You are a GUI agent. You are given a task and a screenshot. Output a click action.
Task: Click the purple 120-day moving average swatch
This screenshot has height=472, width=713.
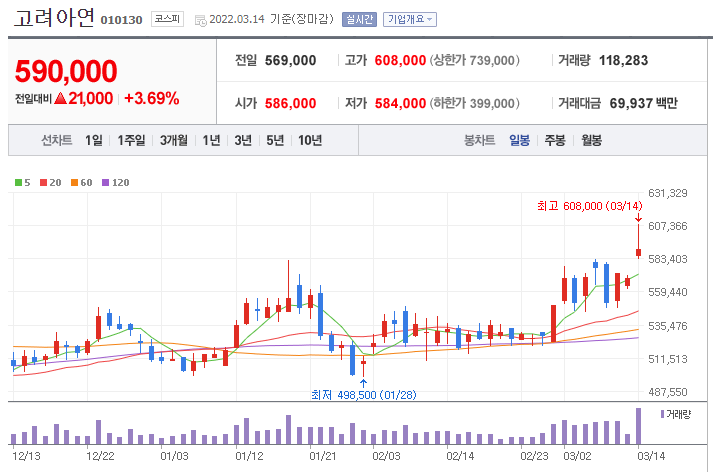(x=105, y=182)
